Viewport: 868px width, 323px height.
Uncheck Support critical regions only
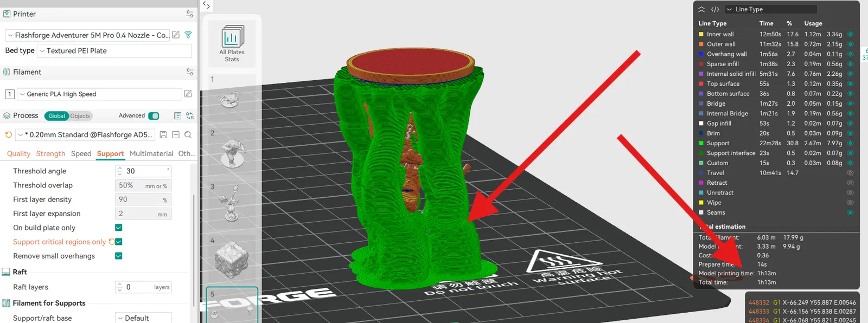[x=119, y=242]
